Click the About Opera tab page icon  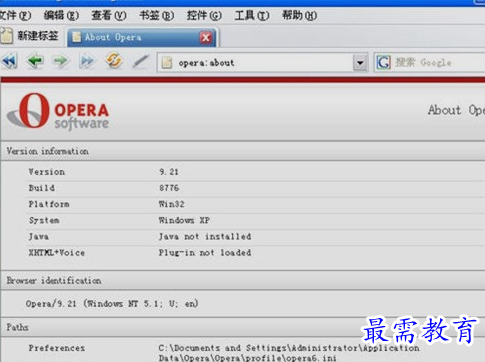76,37
